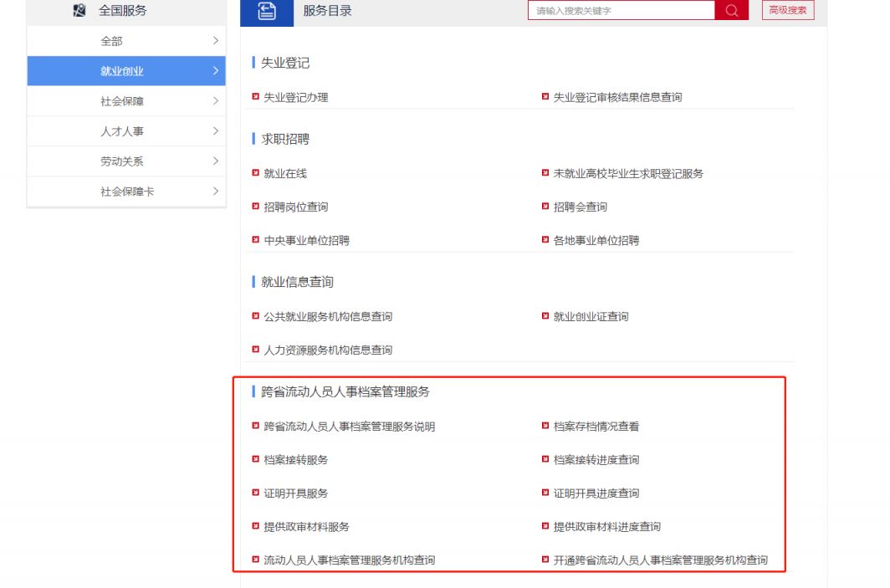The width and height of the screenshot is (890, 588).
Task: Focus the keyword search input field
Action: [621, 11]
